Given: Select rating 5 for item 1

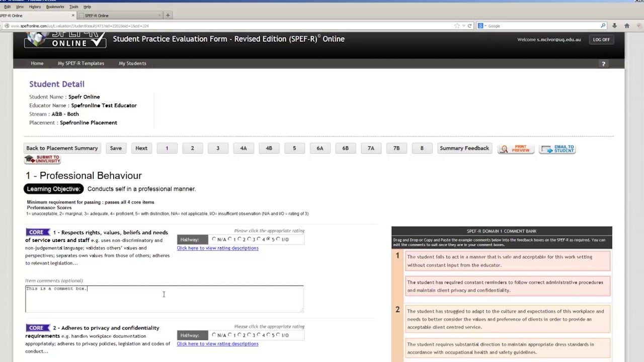Looking at the screenshot, I should tap(268, 239).
